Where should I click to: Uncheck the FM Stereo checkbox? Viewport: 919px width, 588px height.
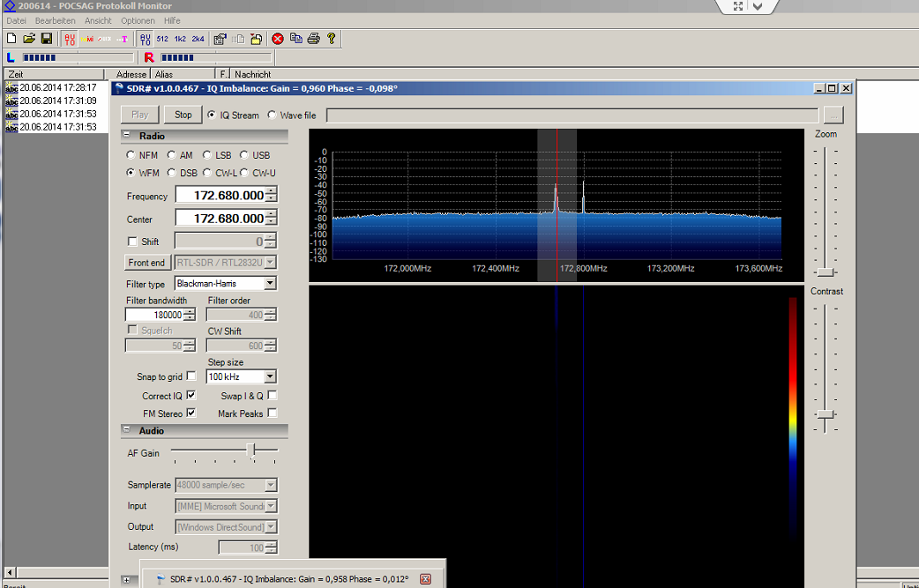[x=191, y=413]
